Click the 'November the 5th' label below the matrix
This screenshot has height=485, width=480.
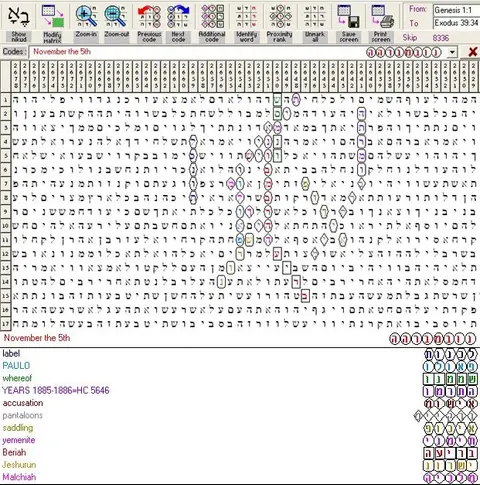(x=37, y=338)
